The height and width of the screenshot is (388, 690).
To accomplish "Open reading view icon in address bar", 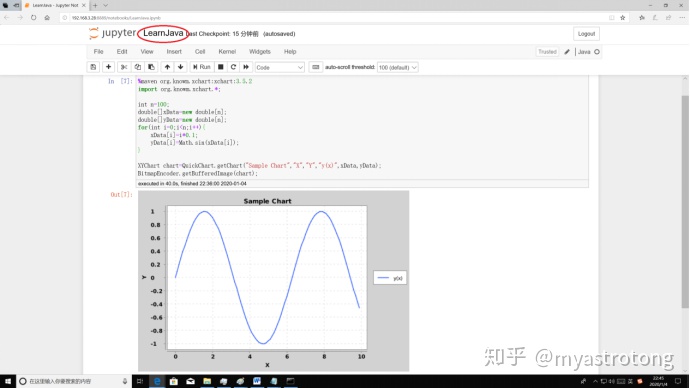I will coord(612,18).
